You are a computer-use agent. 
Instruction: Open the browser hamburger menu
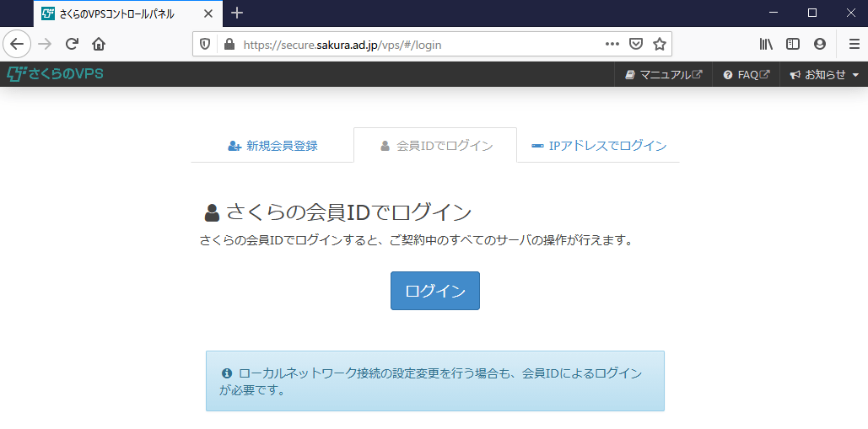click(855, 44)
